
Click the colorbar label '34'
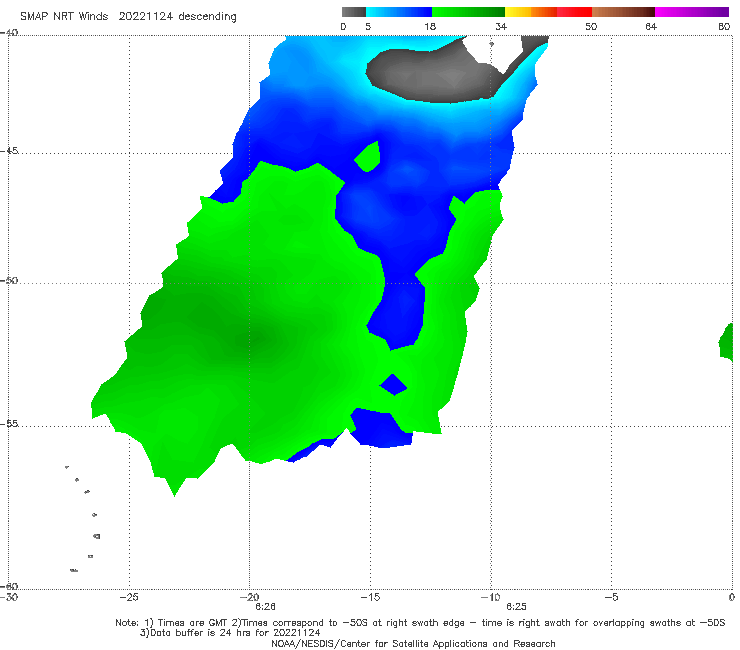click(x=501, y=27)
